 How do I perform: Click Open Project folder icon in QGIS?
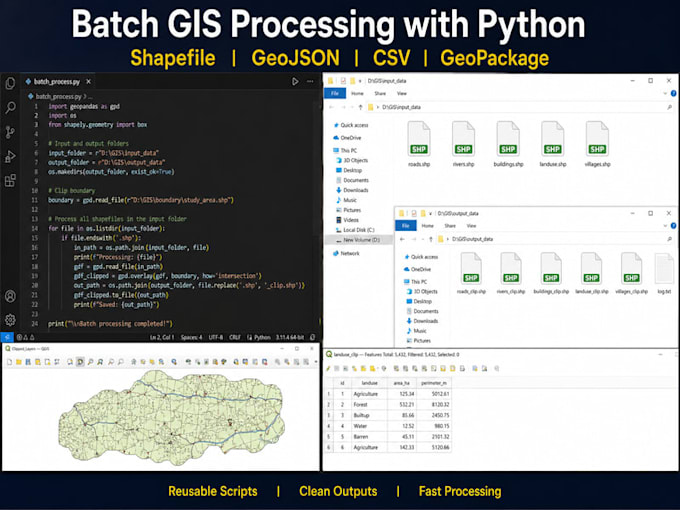coord(19,362)
